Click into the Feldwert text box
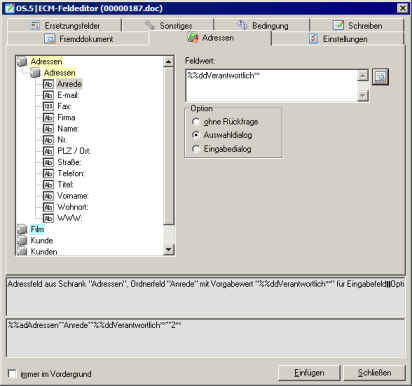 [x=271, y=85]
